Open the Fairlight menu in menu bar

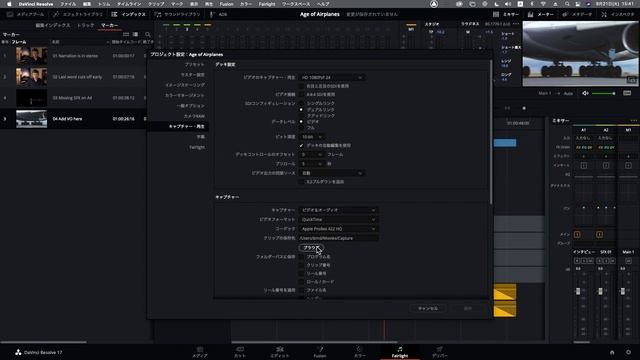[267, 4]
